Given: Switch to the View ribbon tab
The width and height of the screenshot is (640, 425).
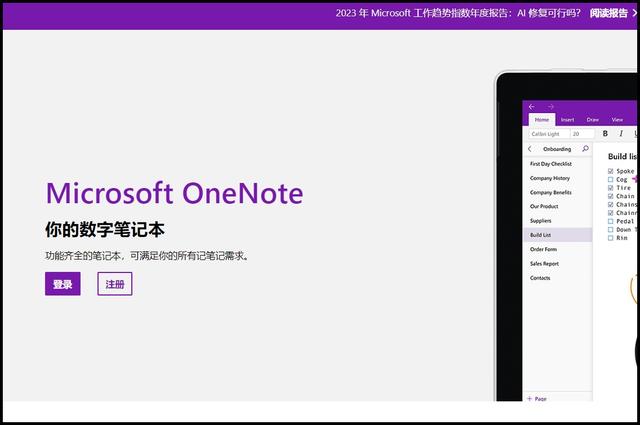Looking at the screenshot, I should [617, 120].
